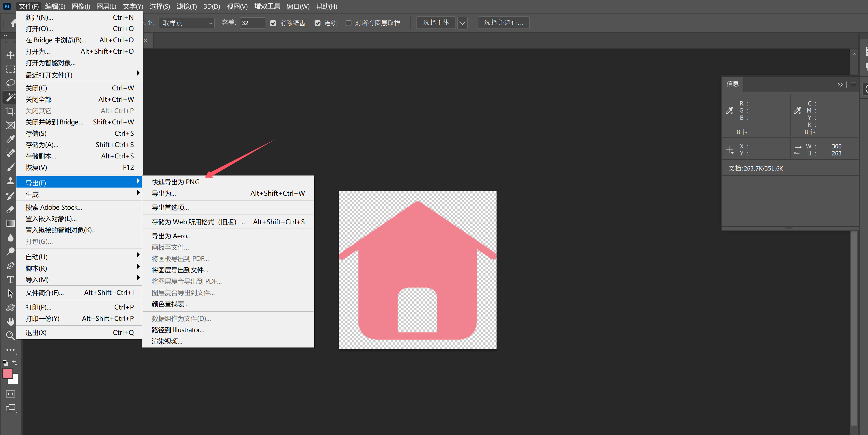Click the RGB eyedropper readout icon
This screenshot has width=868, height=435.
(729, 111)
